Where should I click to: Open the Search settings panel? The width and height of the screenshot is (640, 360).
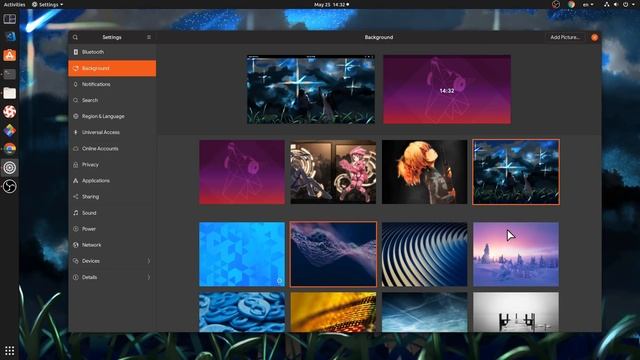click(x=112, y=100)
